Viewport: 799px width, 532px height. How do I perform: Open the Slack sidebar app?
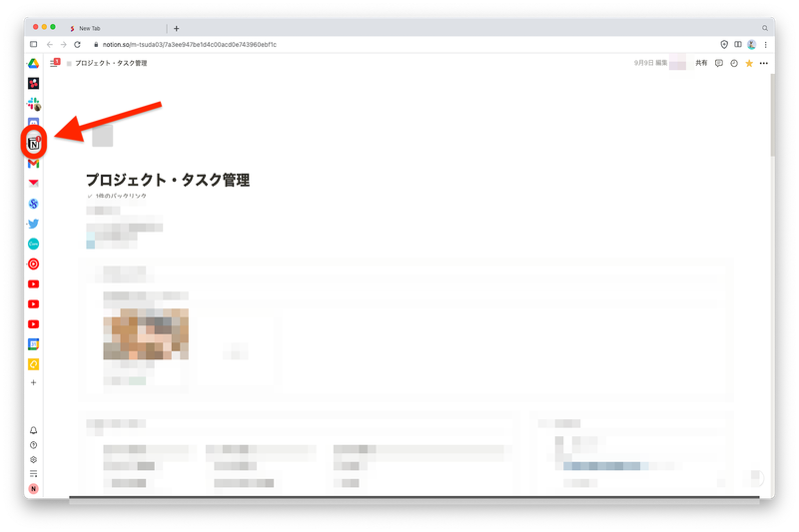point(34,104)
